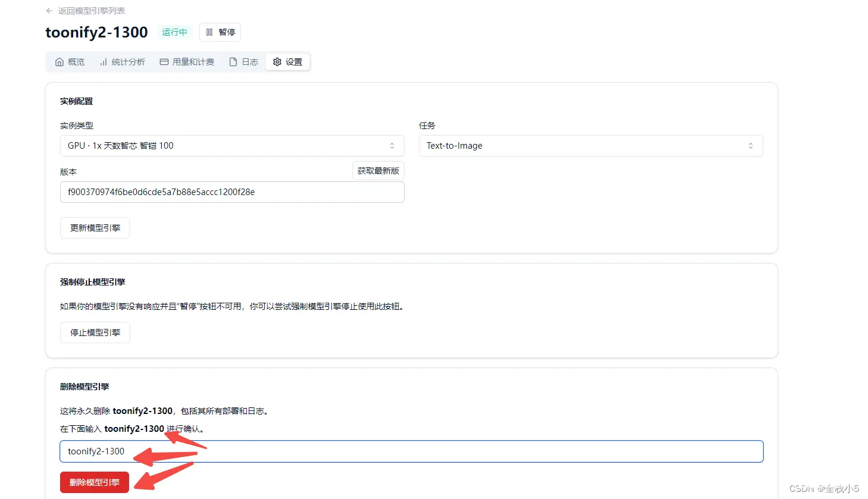868x499 pixels.
Task: Click red 删除模型引擎 button
Action: pos(95,482)
